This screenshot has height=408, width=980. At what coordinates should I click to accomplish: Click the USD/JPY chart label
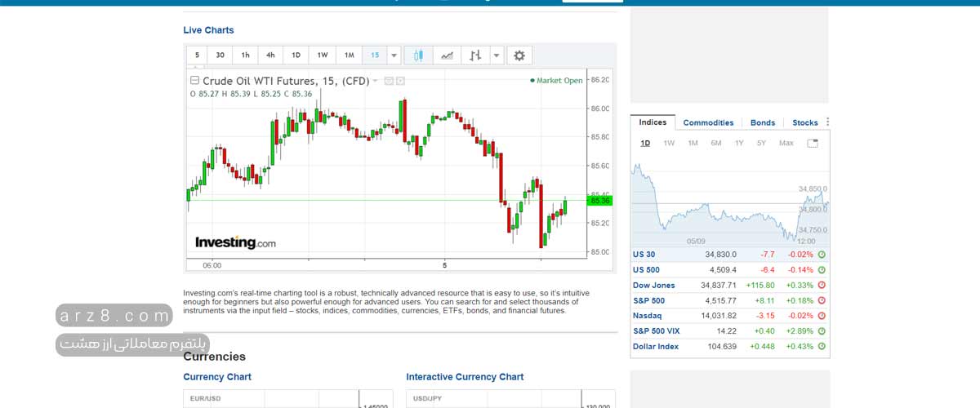click(429, 398)
